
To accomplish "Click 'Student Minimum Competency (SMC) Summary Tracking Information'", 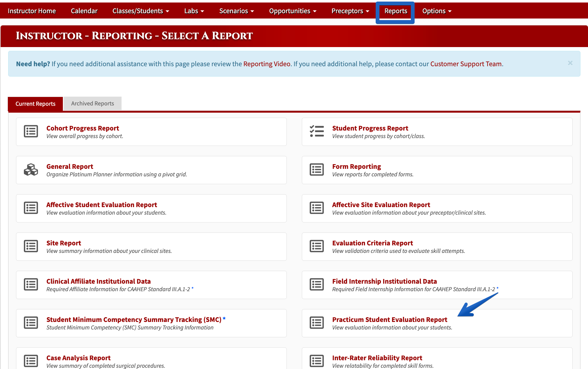I will (x=130, y=328).
